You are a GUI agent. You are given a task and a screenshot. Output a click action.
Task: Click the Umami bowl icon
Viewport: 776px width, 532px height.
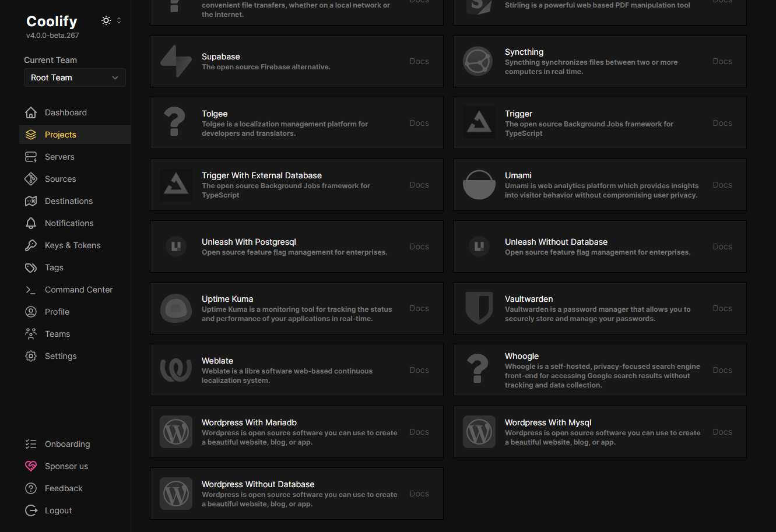pyautogui.click(x=479, y=185)
